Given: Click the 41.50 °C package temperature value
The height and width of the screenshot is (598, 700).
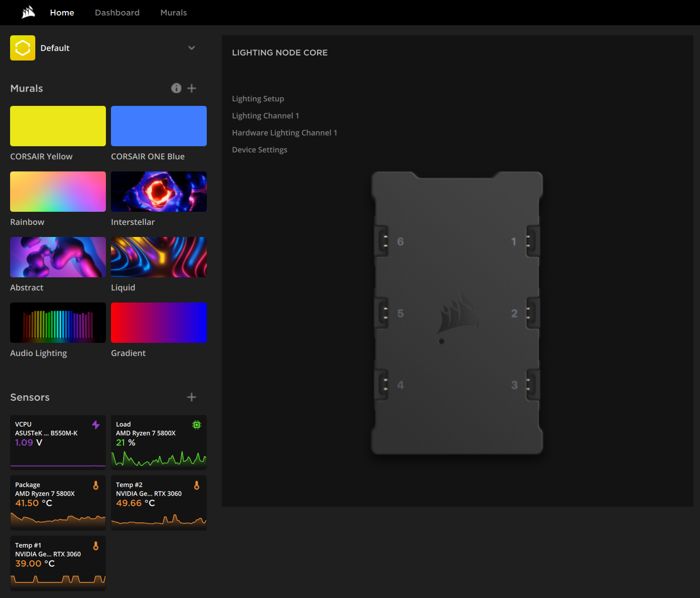Looking at the screenshot, I should pos(34,503).
